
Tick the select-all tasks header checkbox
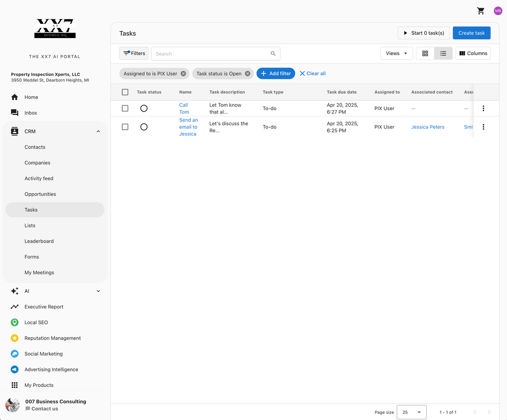[125, 92]
